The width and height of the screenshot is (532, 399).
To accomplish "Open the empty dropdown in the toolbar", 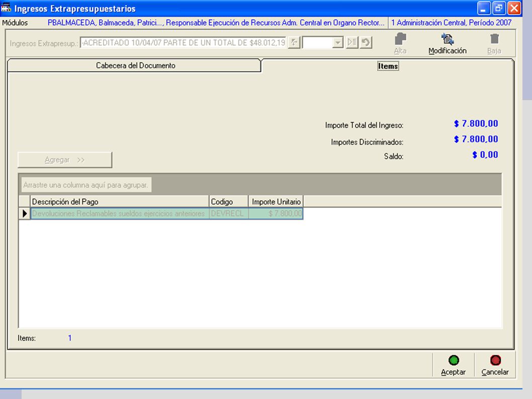I will tap(337, 42).
